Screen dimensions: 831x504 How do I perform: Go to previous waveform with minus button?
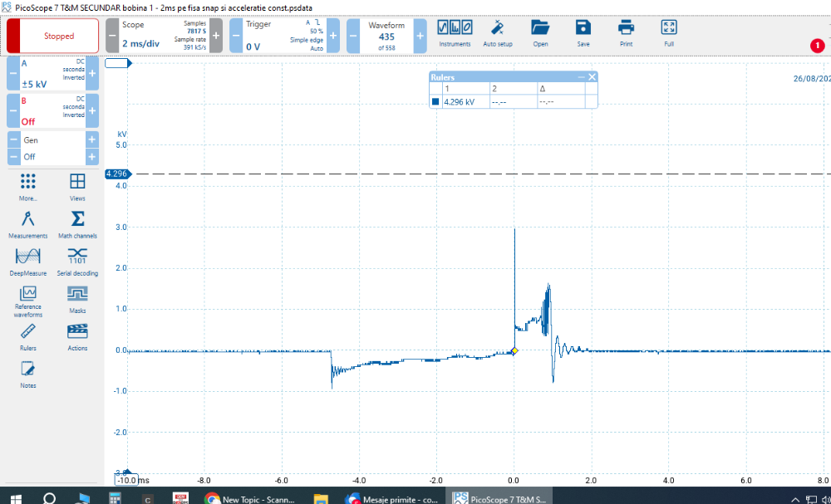tap(352, 36)
